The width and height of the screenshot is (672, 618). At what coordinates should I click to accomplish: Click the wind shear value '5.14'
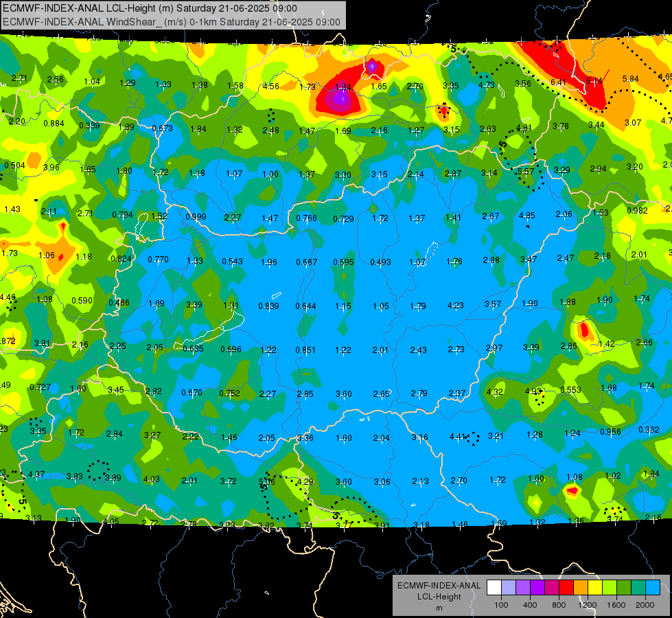594,80
